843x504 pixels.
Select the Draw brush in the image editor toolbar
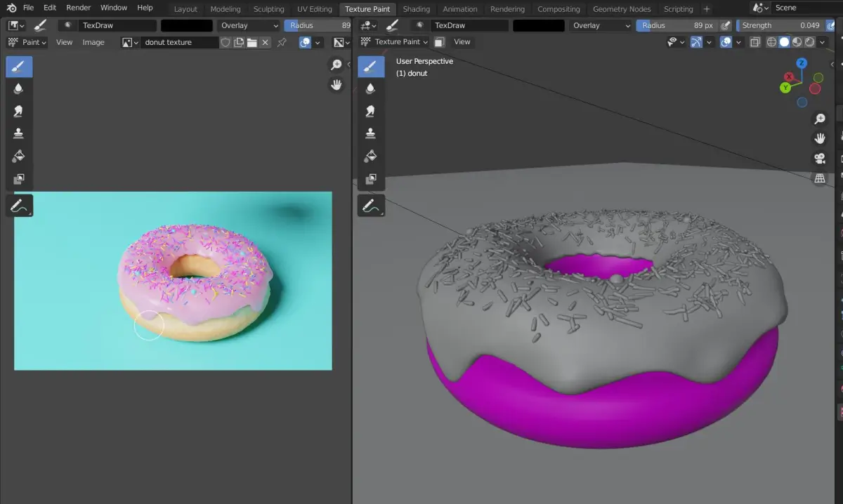19,67
